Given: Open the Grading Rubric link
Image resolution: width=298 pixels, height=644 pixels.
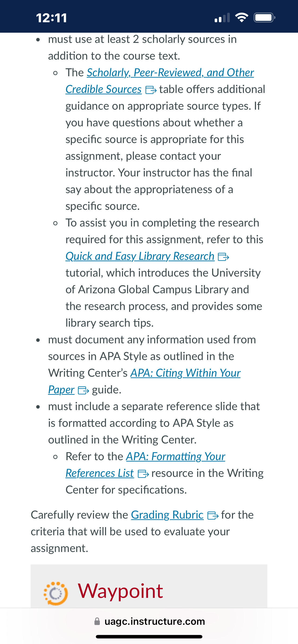Looking at the screenshot, I should [x=167, y=515].
